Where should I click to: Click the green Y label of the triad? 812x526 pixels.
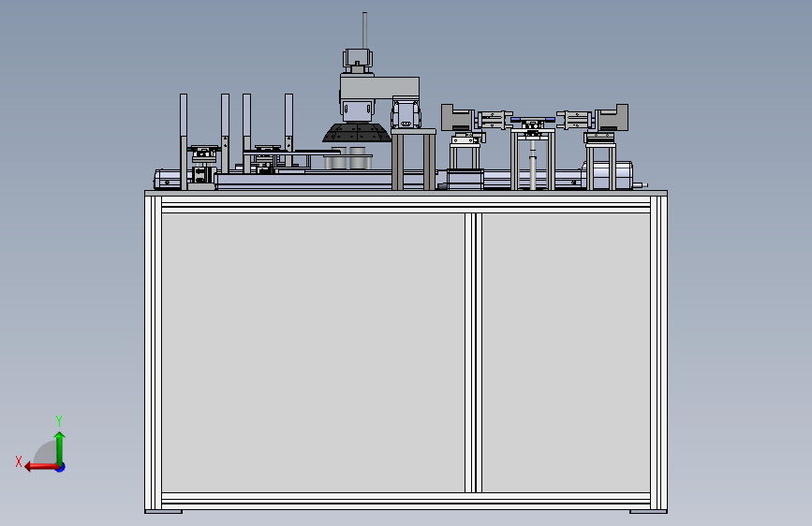point(59,421)
